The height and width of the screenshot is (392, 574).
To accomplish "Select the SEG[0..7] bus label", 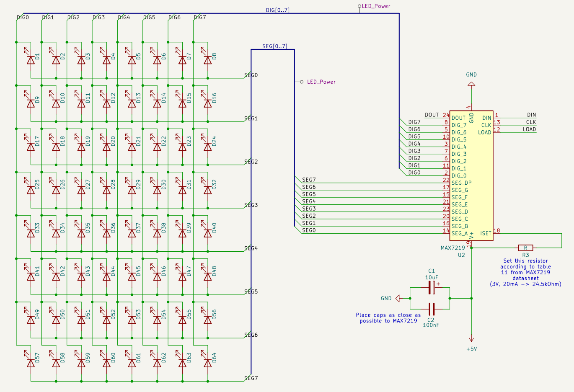I will click(x=274, y=46).
